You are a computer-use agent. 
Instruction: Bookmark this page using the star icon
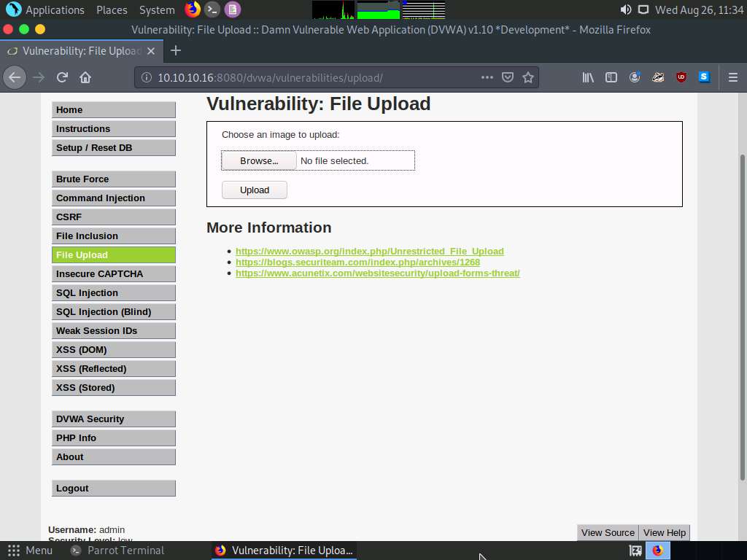528,77
